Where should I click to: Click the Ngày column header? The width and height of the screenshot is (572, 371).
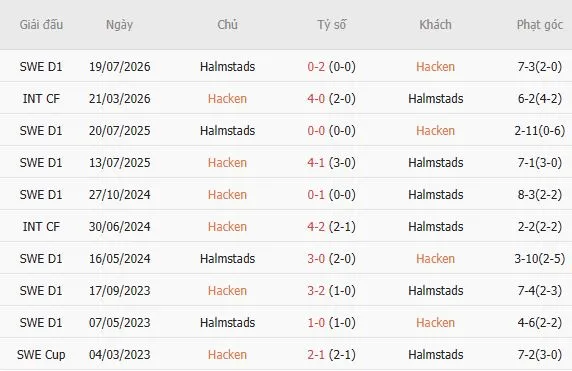click(x=119, y=25)
